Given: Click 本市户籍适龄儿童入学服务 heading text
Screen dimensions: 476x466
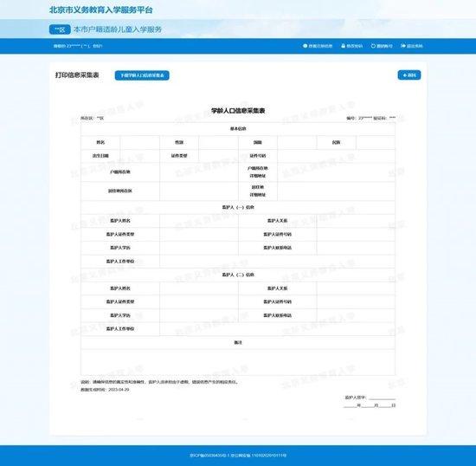Looking at the screenshot, I should pos(118,29).
